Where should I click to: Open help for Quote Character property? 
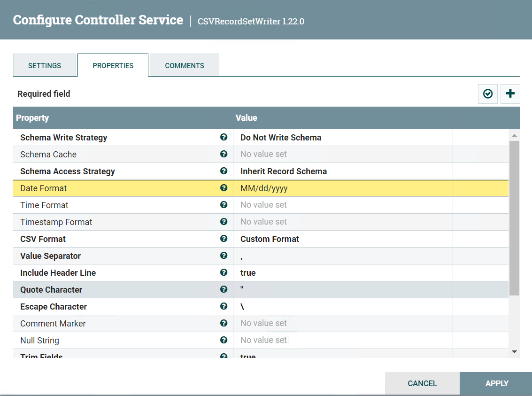(x=224, y=289)
